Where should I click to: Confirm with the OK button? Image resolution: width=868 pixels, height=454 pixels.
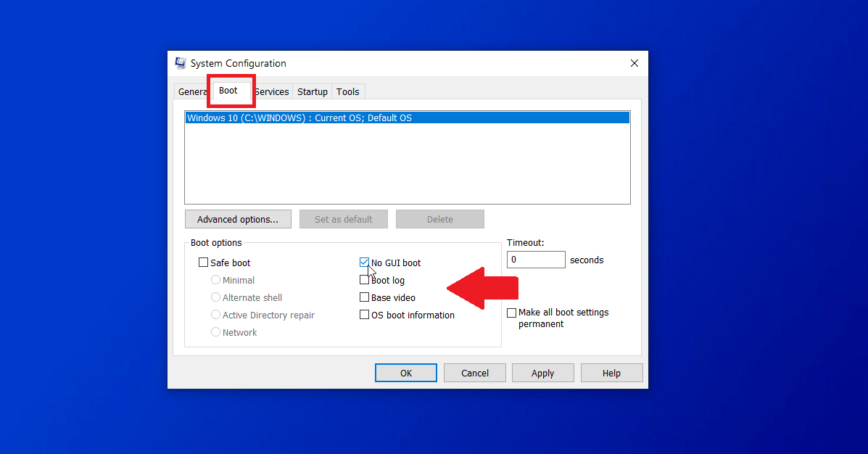tap(406, 373)
